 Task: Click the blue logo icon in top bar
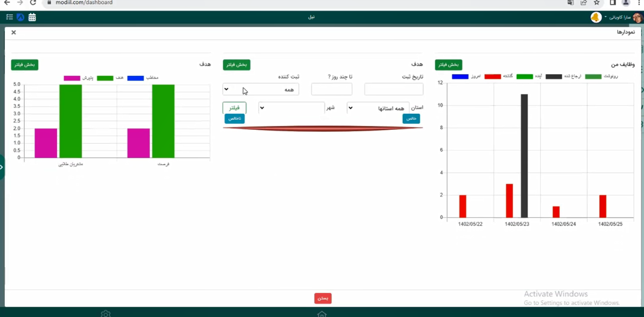(x=20, y=17)
